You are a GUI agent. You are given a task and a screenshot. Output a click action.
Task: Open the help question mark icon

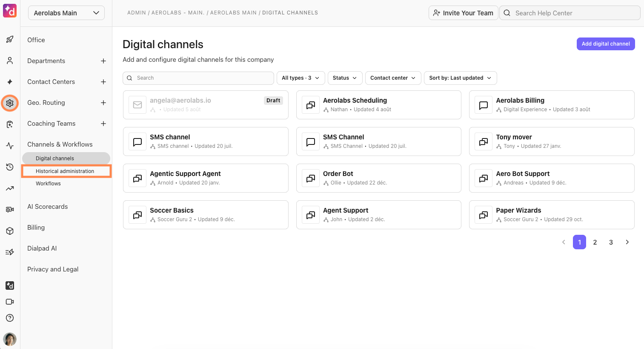10,318
